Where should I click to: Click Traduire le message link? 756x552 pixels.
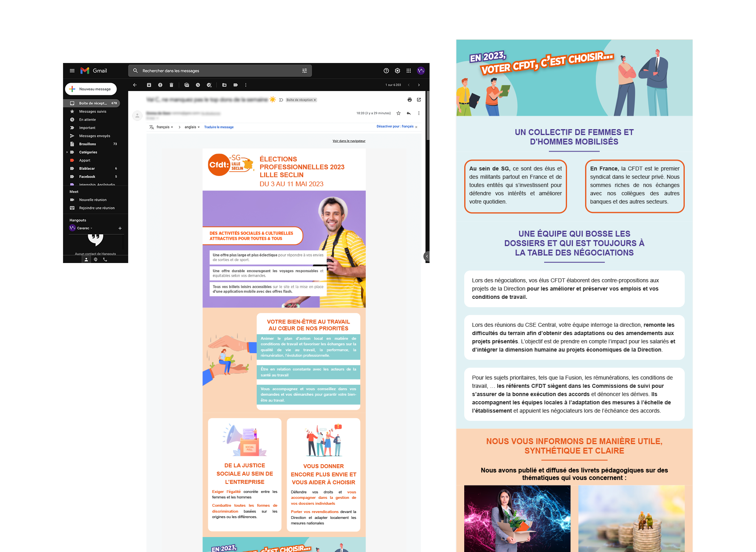tap(219, 127)
